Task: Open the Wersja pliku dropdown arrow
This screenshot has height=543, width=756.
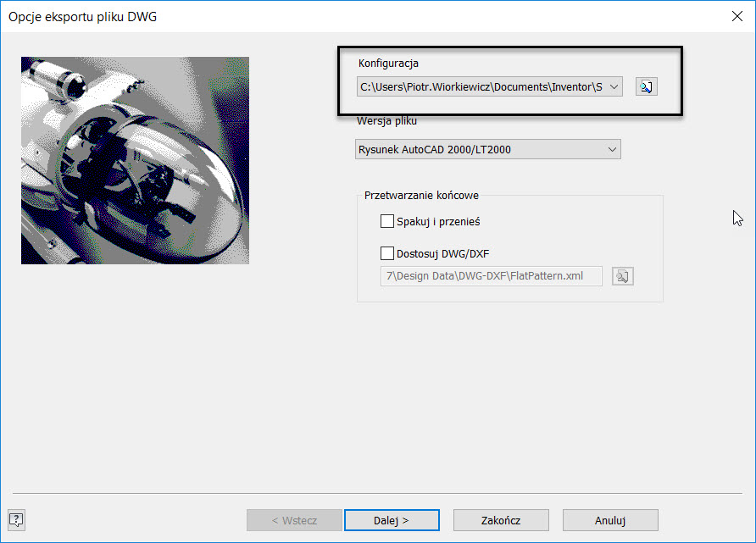Action: click(x=612, y=150)
